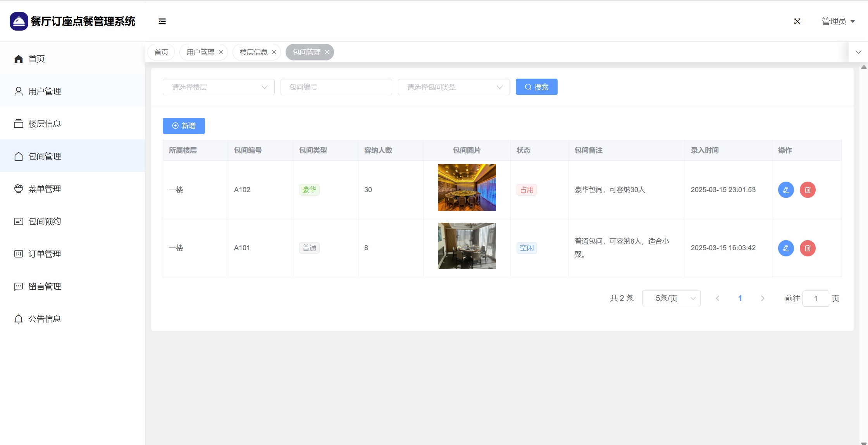Go to 订单管理 sidebar item
Image resolution: width=868 pixels, height=445 pixels.
[45, 254]
